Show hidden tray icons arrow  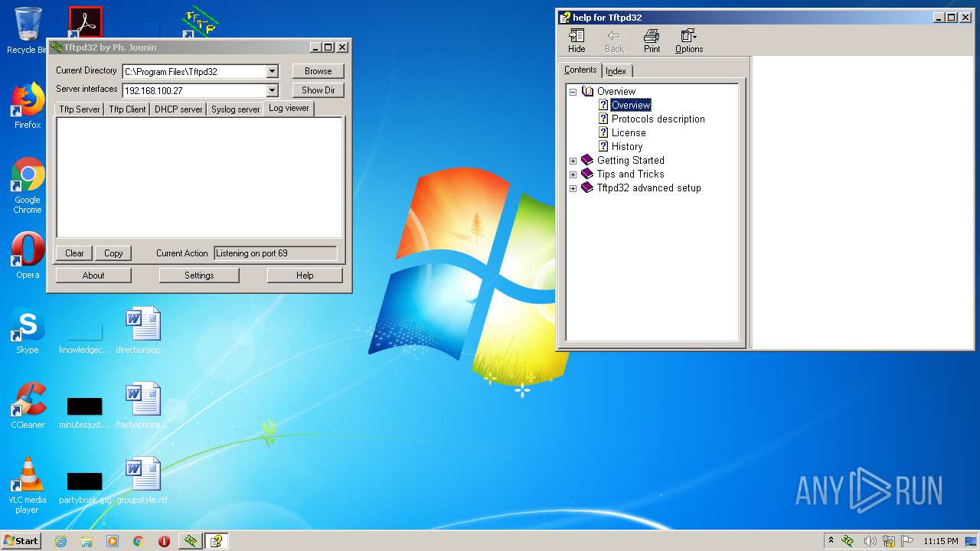point(831,541)
